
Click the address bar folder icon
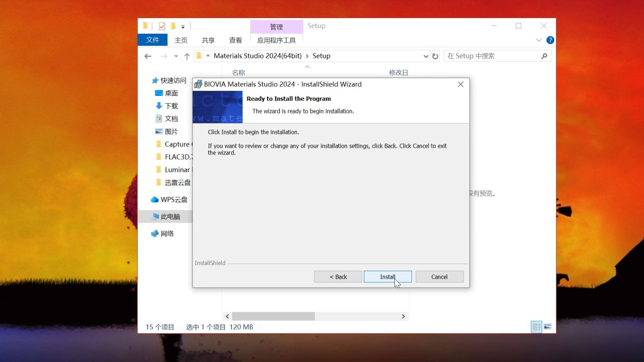[x=199, y=56]
